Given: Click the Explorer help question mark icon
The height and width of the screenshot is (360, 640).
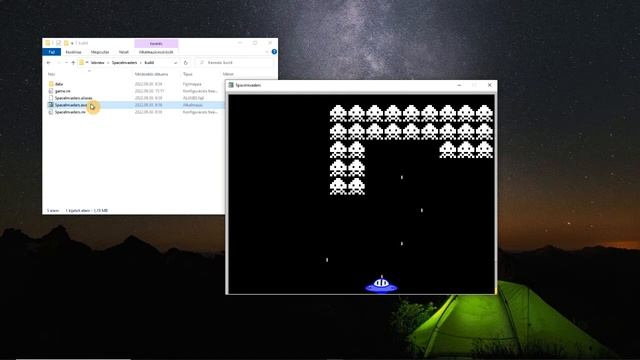Looking at the screenshot, I should click(x=274, y=52).
